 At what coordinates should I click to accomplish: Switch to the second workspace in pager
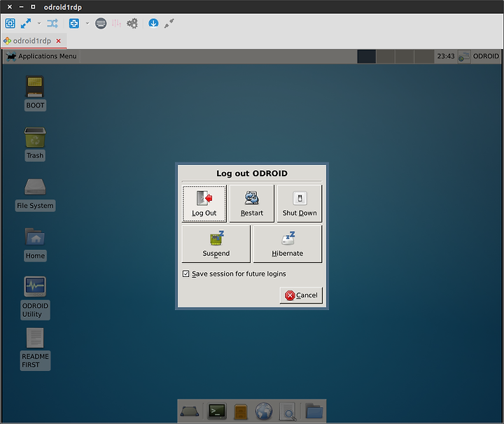386,56
